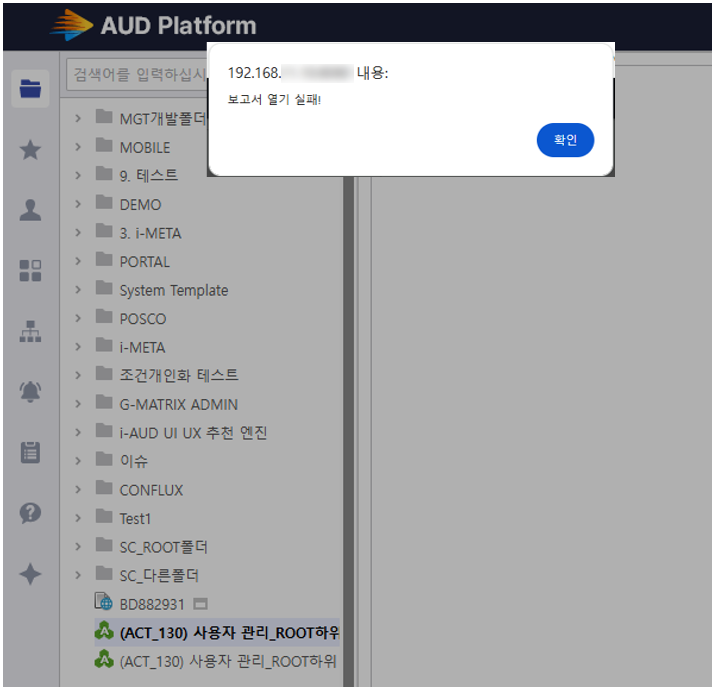Expand the CONFLUX folder
Viewport: 716px width, 690px height.
tap(78, 490)
